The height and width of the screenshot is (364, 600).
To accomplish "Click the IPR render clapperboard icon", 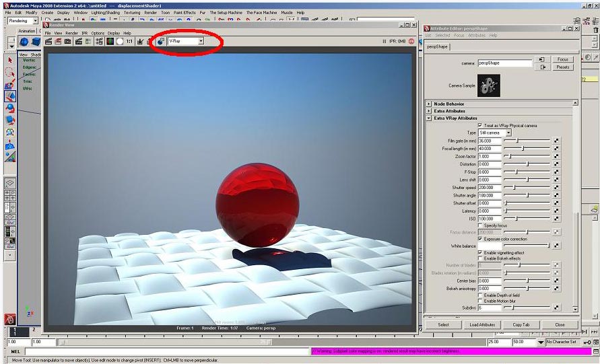I will pos(79,41).
